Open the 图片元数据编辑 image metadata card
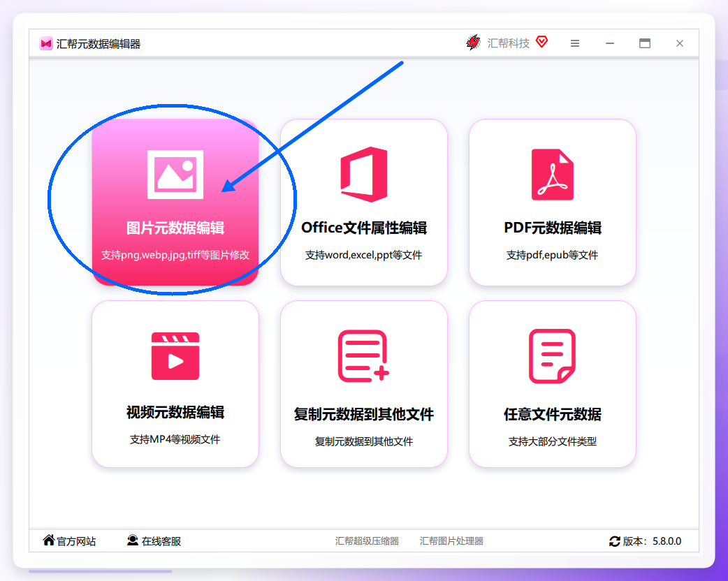The height and width of the screenshot is (581, 728). click(x=175, y=202)
